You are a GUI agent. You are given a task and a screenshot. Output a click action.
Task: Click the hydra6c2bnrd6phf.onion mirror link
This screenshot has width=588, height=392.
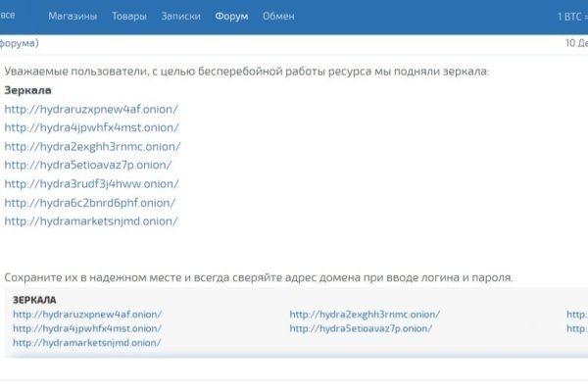click(x=90, y=202)
